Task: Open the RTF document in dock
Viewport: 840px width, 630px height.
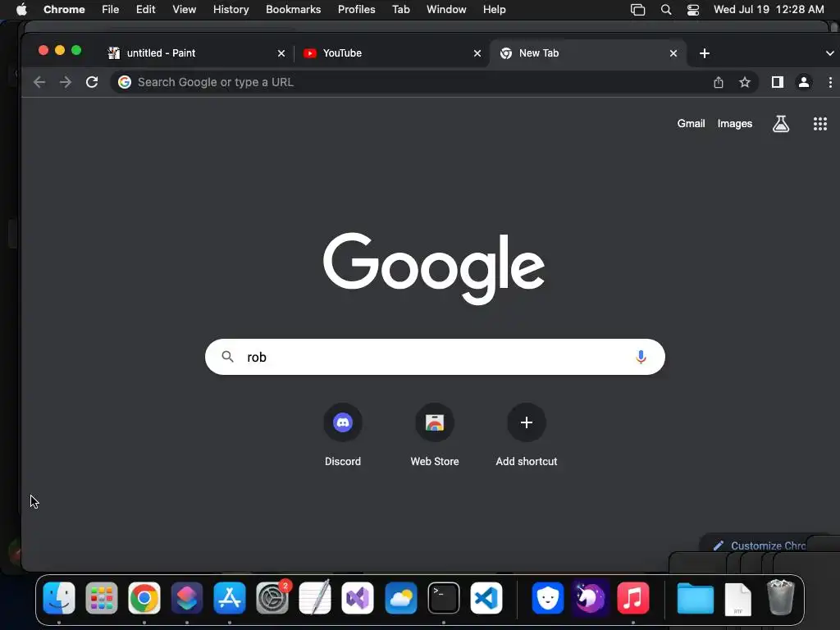Action: (x=737, y=600)
